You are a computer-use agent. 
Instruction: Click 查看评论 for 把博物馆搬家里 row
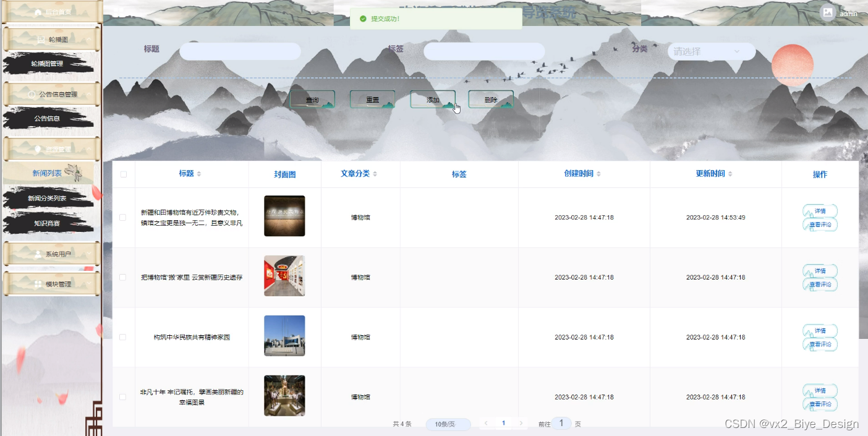(820, 284)
